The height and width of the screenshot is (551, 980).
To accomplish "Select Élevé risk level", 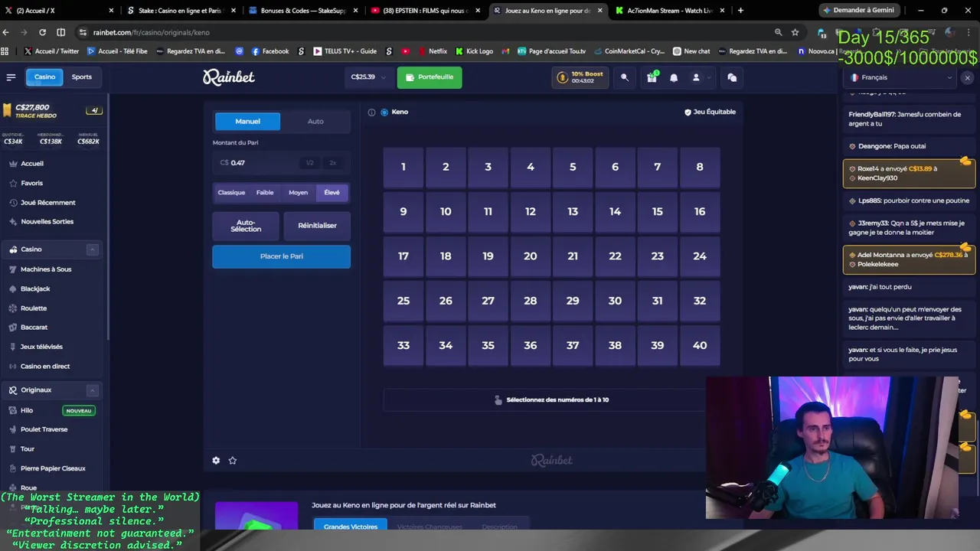I will (x=332, y=192).
